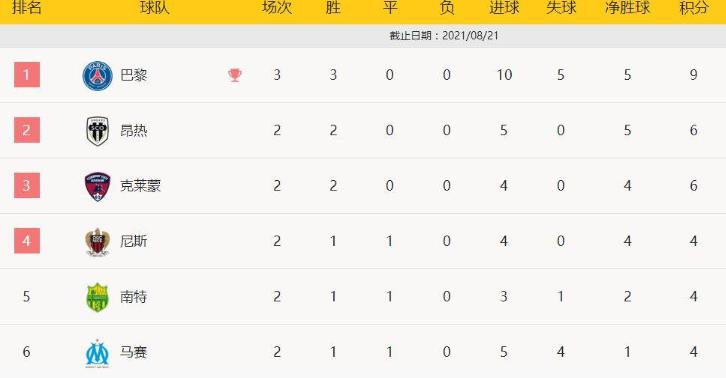Select the 净胜球 column header
The image size is (726, 378).
click(627, 7)
